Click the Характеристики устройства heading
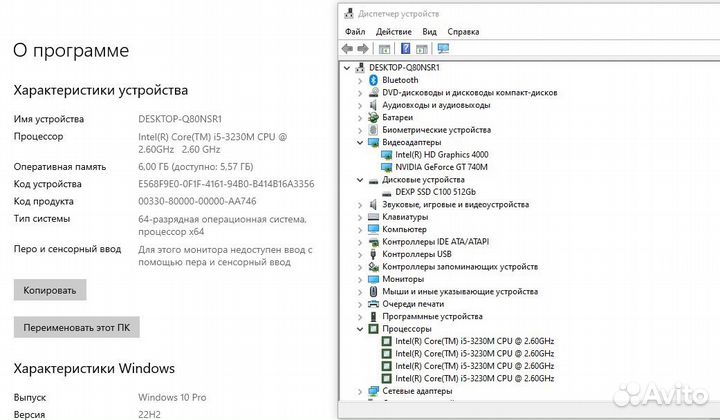The image size is (720, 420). click(101, 90)
